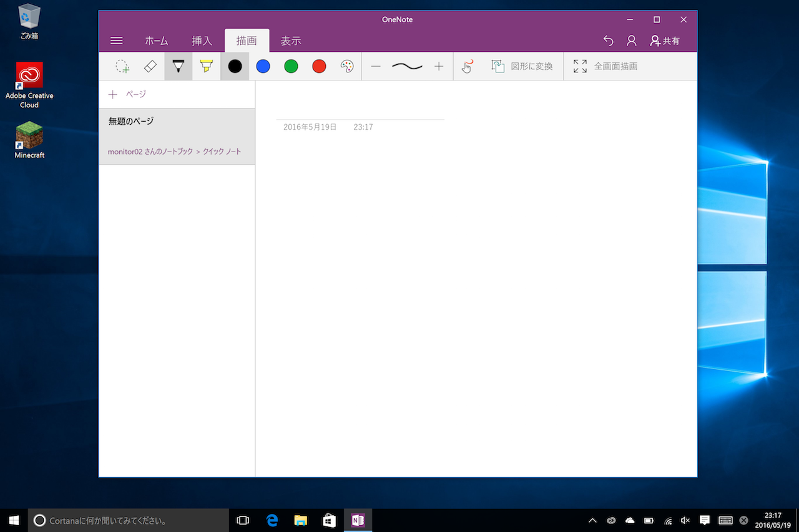The image size is (799, 532).
Task: Click the クイック ノート section link
Action: pyautogui.click(x=222, y=152)
